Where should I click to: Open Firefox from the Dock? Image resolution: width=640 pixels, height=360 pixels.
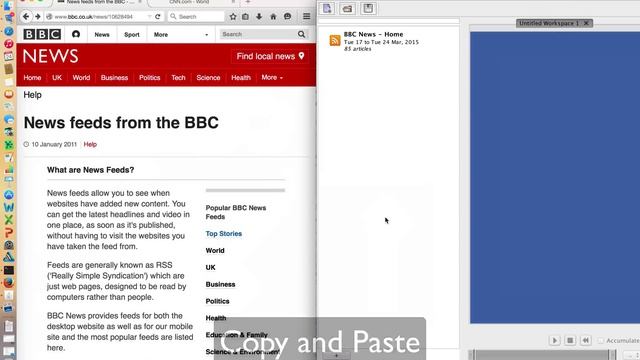coord(8,282)
